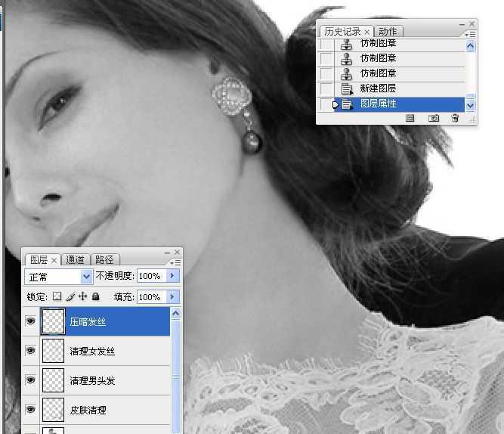Screen dimensions: 504x434
Task: Open the 填充 fill slider arrow
Action: tap(172, 296)
